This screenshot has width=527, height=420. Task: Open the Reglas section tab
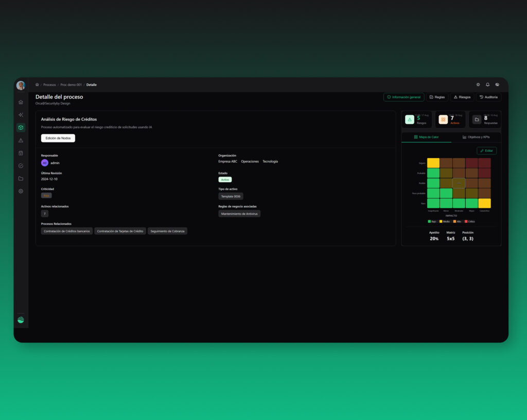click(x=437, y=97)
